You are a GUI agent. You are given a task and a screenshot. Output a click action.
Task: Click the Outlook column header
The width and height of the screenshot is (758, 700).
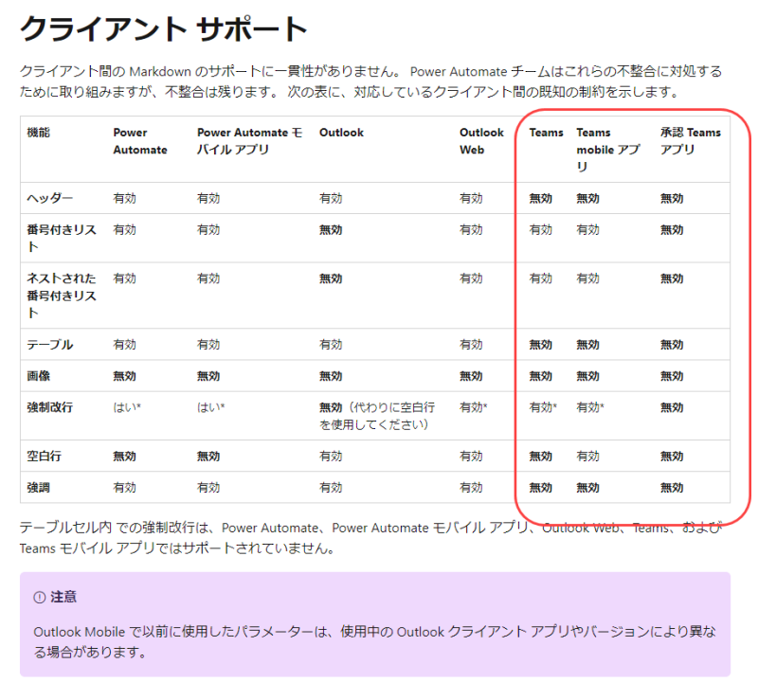(341, 133)
